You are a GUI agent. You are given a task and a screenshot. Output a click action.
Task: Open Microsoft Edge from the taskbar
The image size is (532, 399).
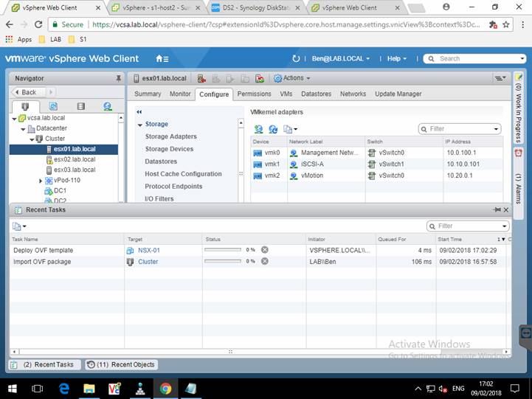coord(63,389)
